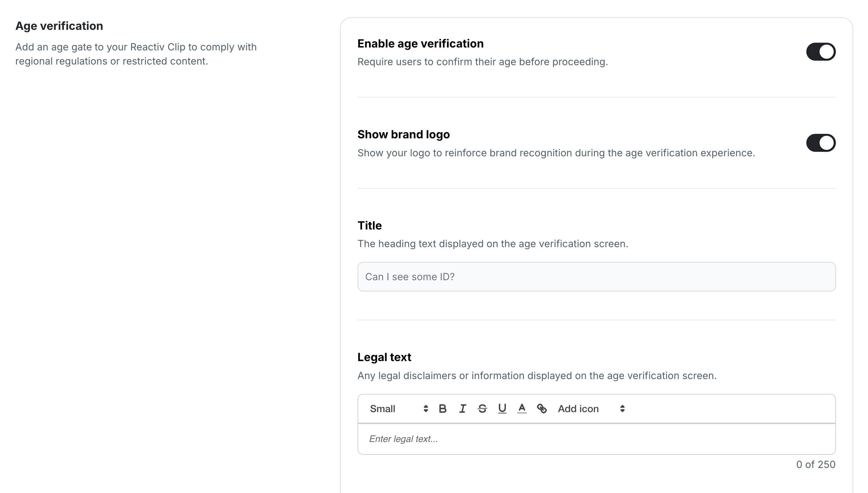Click the Enable age verification label

click(x=421, y=44)
